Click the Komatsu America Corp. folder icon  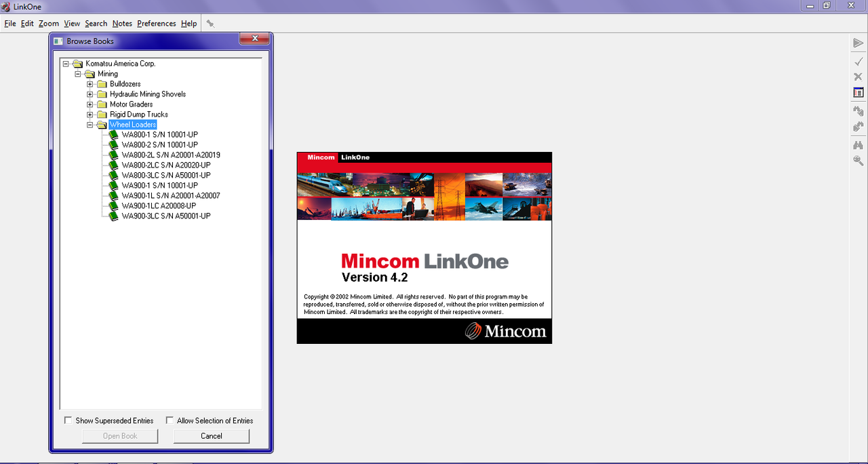pos(77,64)
